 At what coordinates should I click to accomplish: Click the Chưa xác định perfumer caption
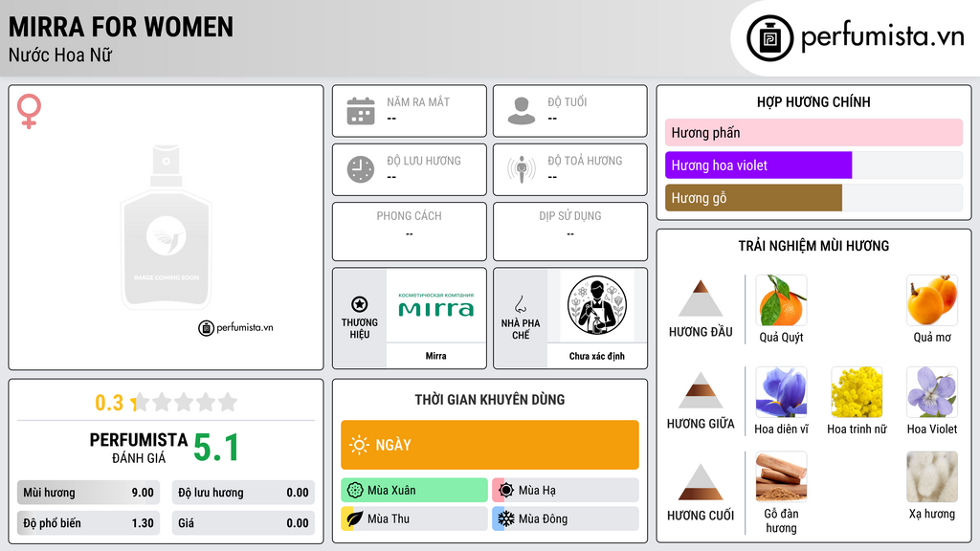[597, 356]
